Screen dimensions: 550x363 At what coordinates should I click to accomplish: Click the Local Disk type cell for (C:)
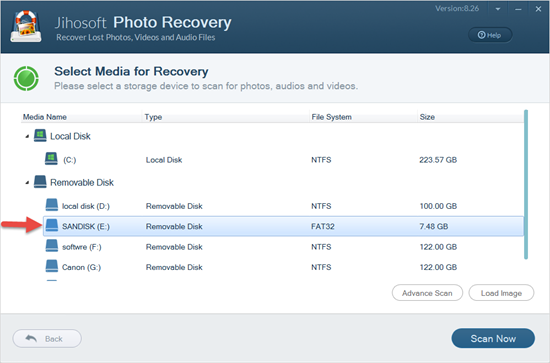pyautogui.click(x=164, y=160)
